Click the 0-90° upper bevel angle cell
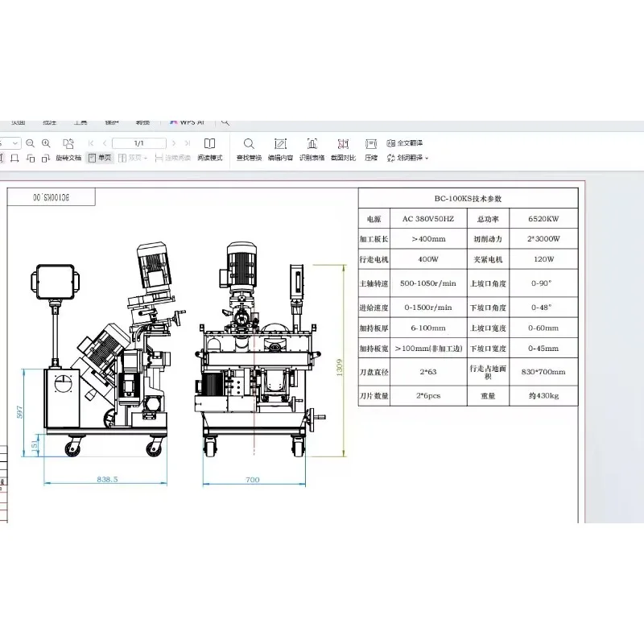Screen dimensions: 644x644 coord(543,283)
